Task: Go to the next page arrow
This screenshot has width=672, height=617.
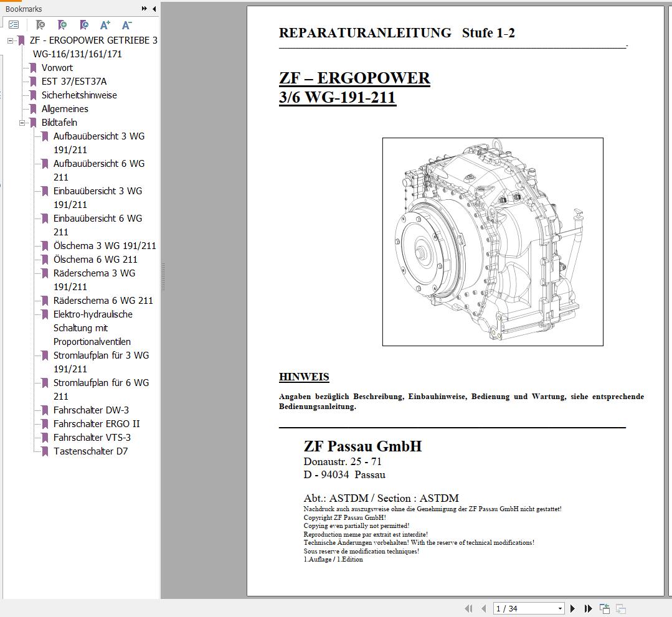Action: (574, 608)
